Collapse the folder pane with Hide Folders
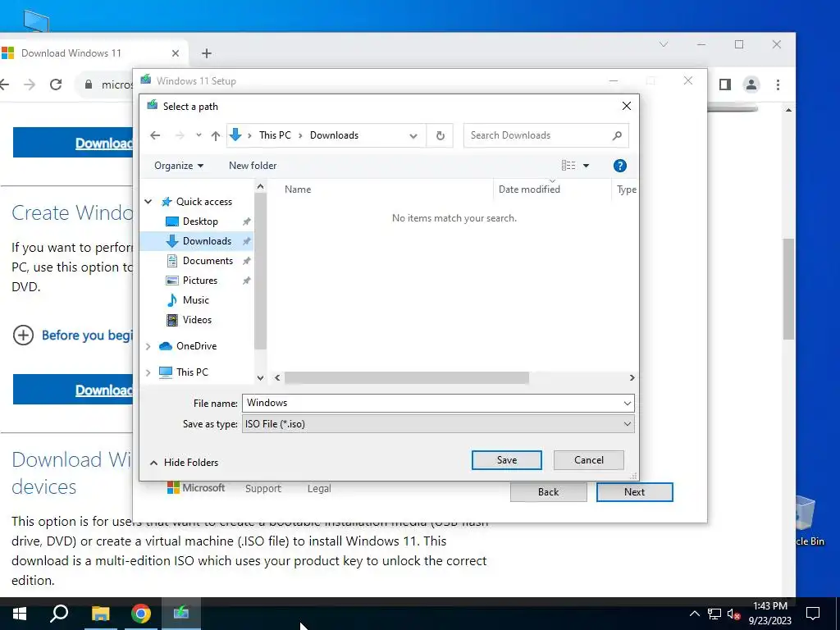 pyautogui.click(x=184, y=463)
